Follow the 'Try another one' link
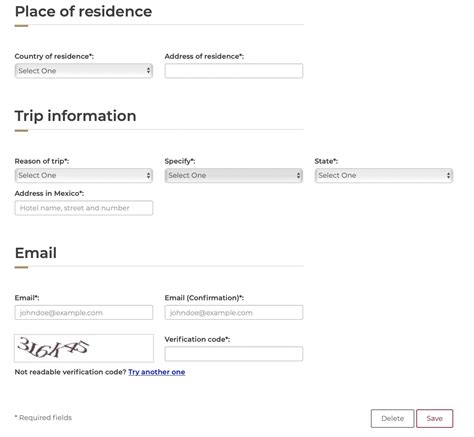The image size is (474, 437). (157, 372)
